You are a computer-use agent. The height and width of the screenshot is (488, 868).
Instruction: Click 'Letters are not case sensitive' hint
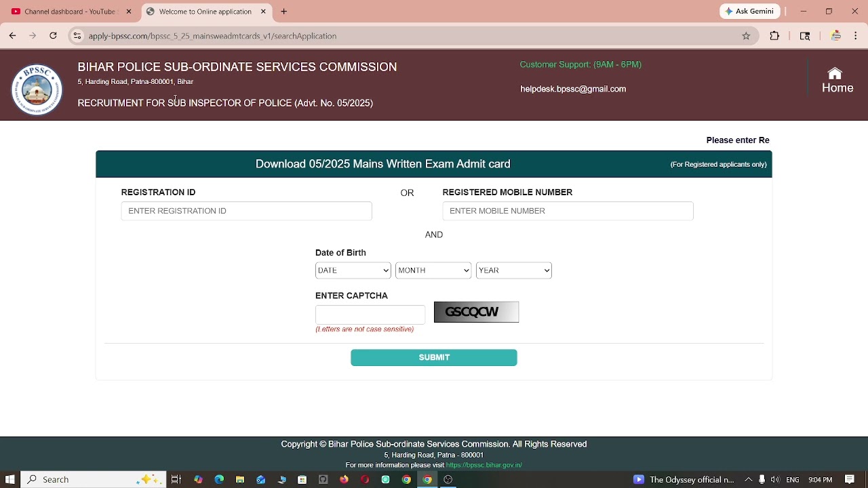coord(365,329)
